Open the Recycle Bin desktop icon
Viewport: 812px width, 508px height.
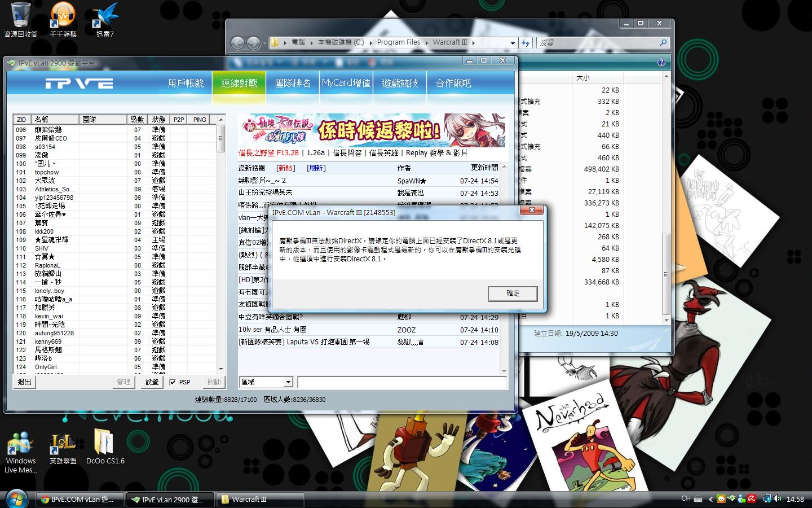21,19
